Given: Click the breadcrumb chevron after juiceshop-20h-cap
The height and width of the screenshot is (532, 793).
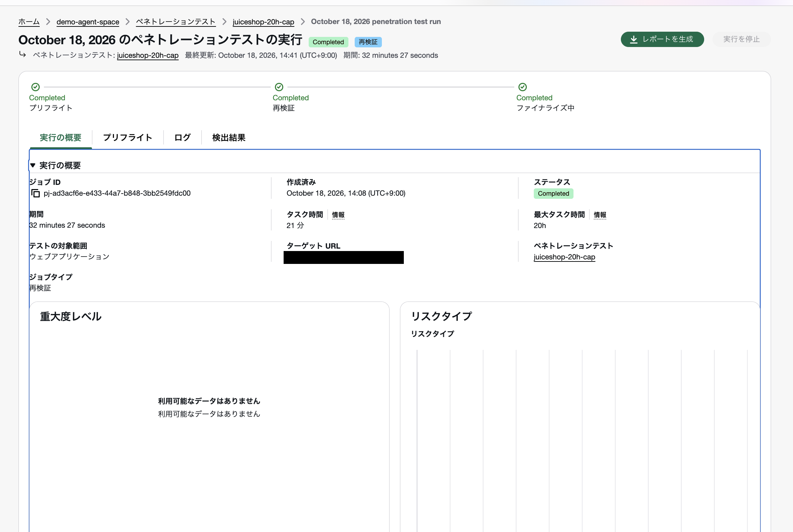Looking at the screenshot, I should [303, 22].
